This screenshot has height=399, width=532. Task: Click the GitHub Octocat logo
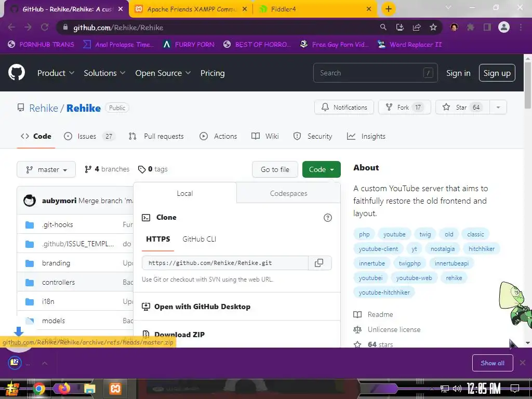coord(17,72)
